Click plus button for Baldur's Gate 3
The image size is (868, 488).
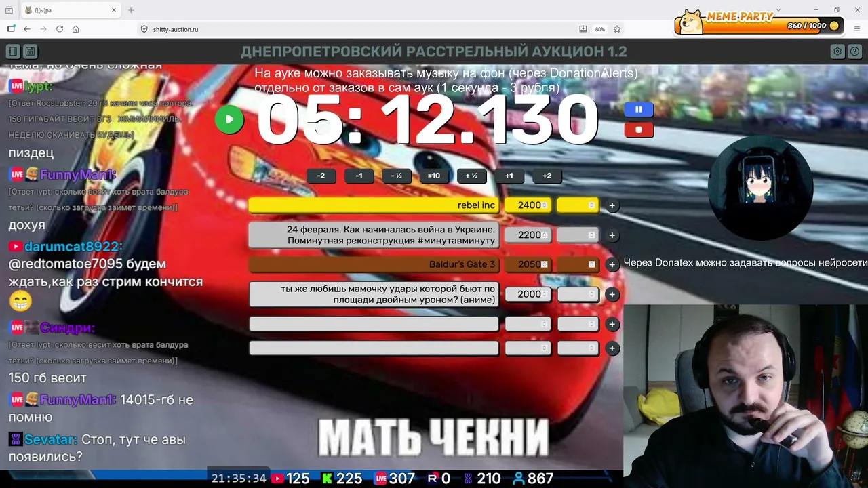612,264
